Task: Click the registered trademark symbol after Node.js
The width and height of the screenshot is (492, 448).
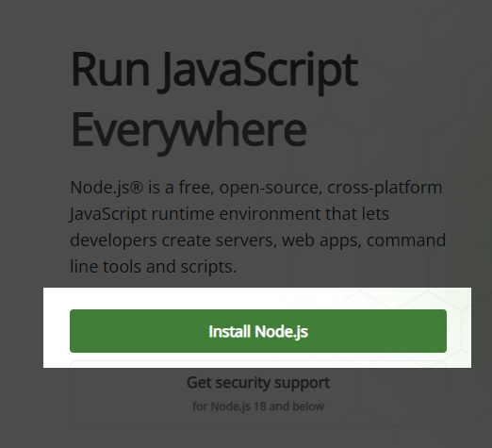Action: (137, 187)
